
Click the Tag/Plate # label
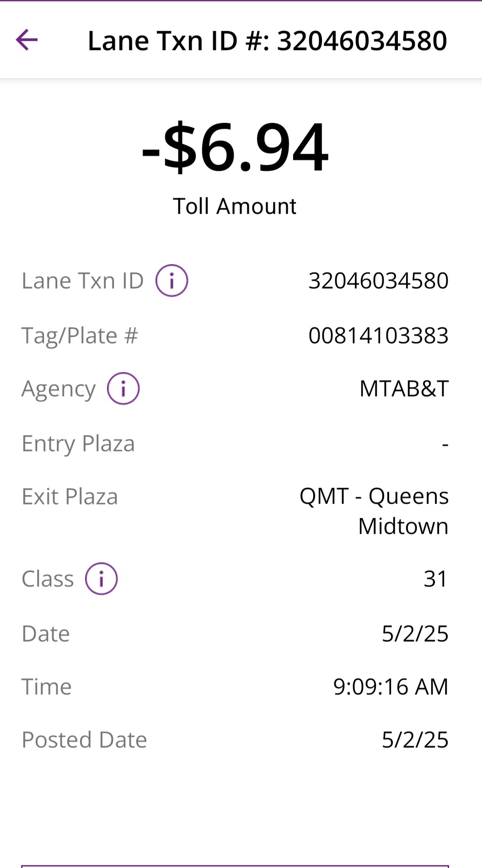pyautogui.click(x=80, y=336)
